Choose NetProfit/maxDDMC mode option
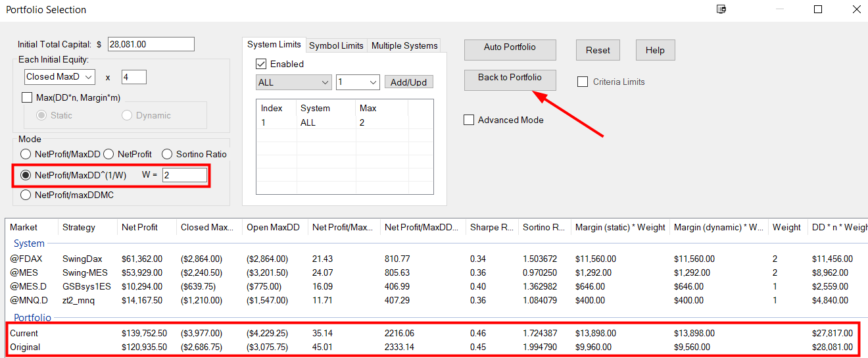The width and height of the screenshot is (868, 358). point(26,195)
